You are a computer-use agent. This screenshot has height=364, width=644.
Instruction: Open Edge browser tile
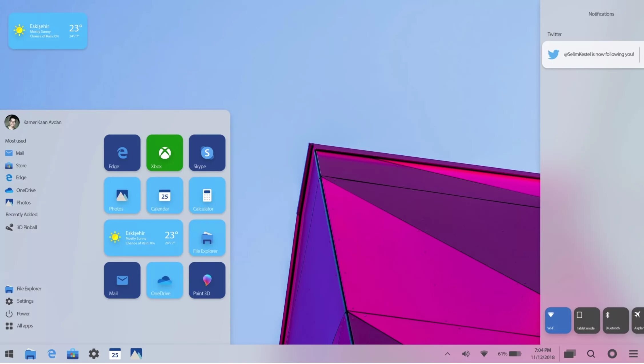click(x=122, y=152)
